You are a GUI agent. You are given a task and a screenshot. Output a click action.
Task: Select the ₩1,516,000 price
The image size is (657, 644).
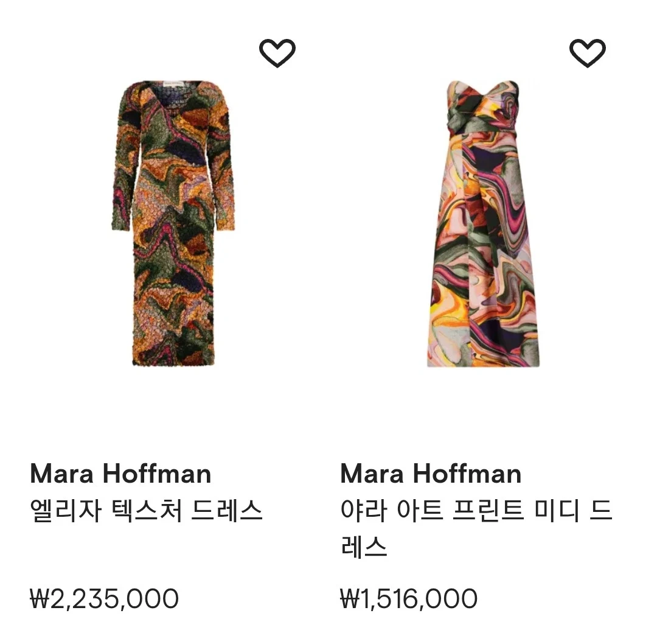(409, 599)
